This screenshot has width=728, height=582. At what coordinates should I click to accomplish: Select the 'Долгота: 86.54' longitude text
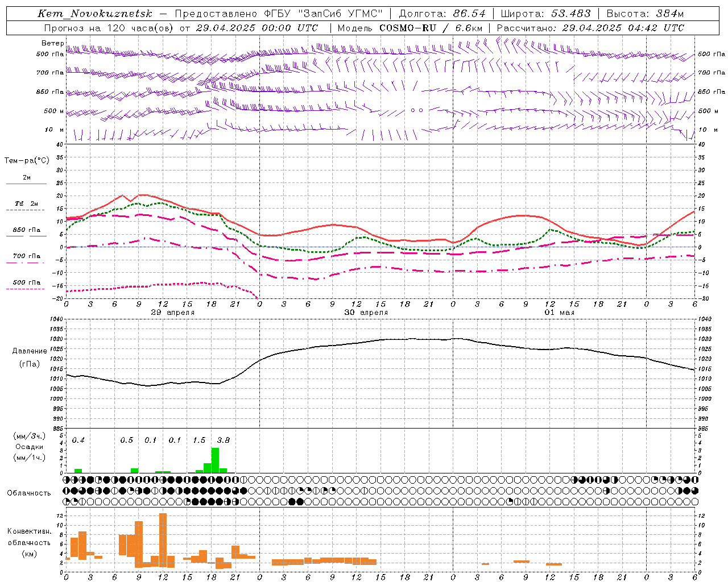pos(442,14)
